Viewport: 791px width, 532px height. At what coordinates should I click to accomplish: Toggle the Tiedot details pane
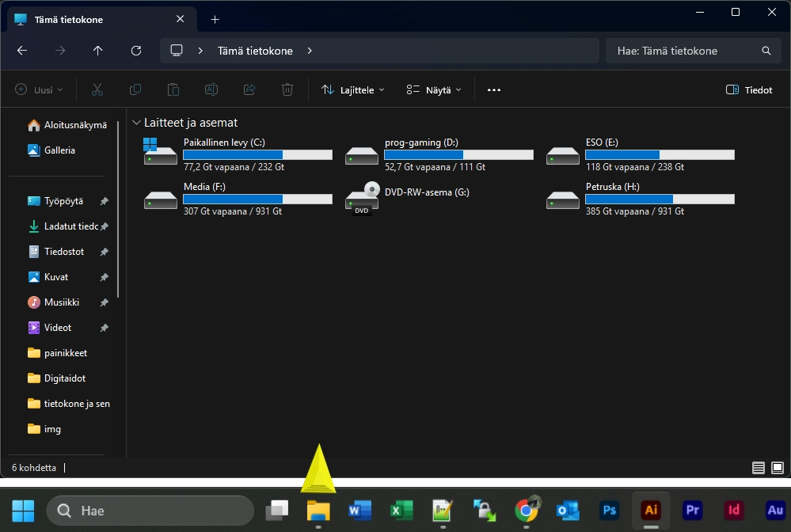click(x=749, y=90)
